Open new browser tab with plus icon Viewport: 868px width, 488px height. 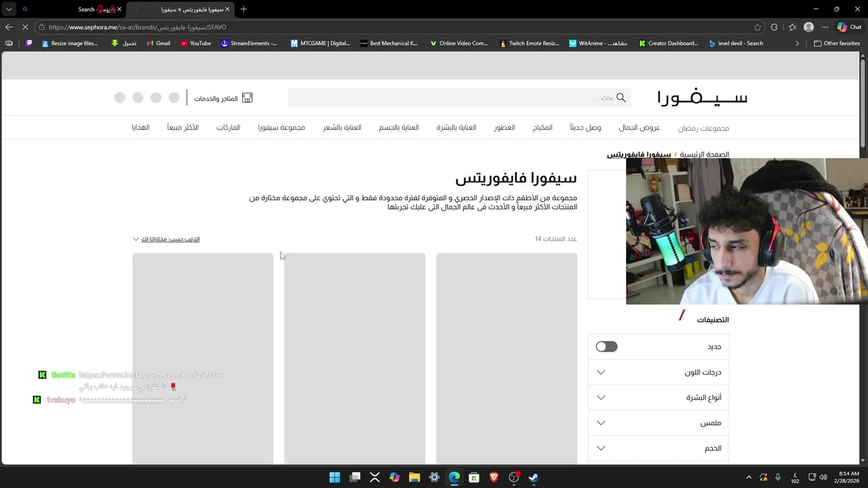click(x=243, y=9)
